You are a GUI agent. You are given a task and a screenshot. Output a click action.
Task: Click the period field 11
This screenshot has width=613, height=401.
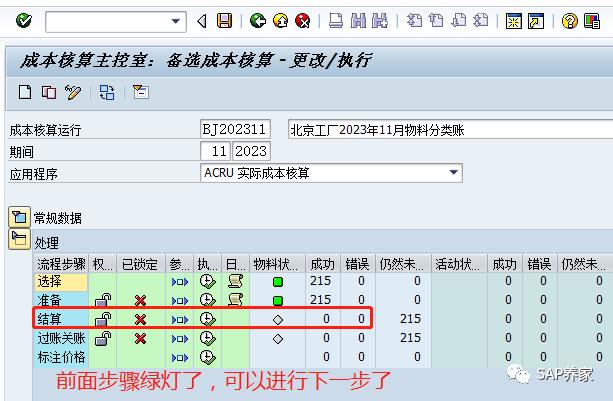[215, 151]
